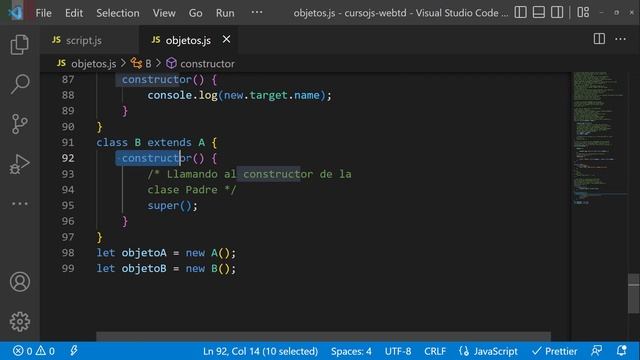The height and width of the screenshot is (360, 640).
Task: Click line number 95 in gutter
Action: pyautogui.click(x=68, y=205)
